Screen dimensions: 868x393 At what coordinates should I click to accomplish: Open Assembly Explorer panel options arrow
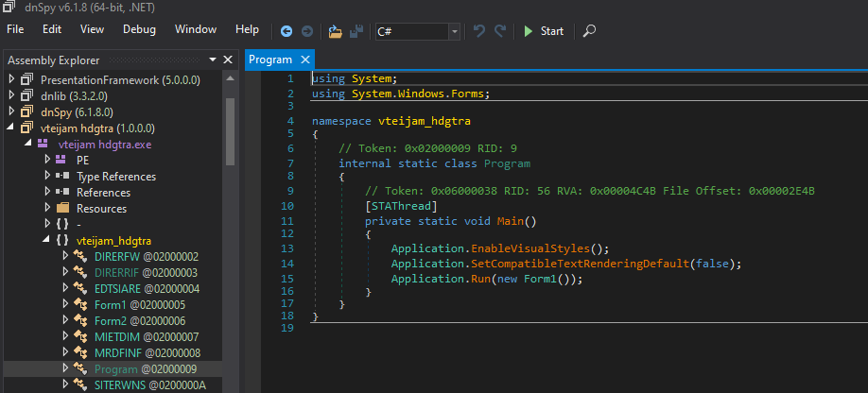[x=214, y=60]
